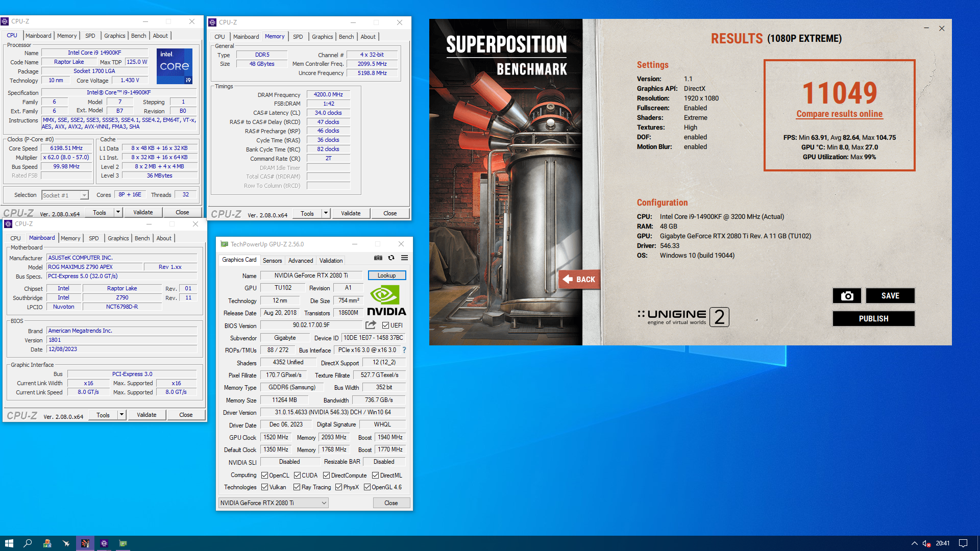980x551 pixels.
Task: Click the PUBLISH button in Superposition
Action: [874, 319]
